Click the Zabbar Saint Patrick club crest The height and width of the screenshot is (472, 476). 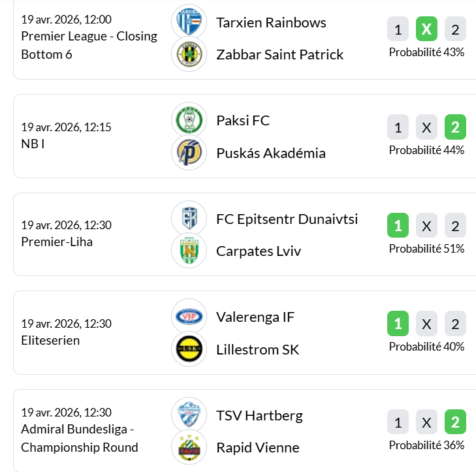click(189, 54)
